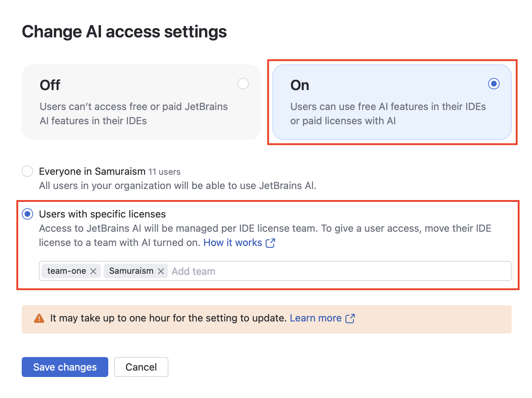The width and height of the screenshot is (532, 398).
Task: Open the Learn more link
Action: tap(315, 318)
